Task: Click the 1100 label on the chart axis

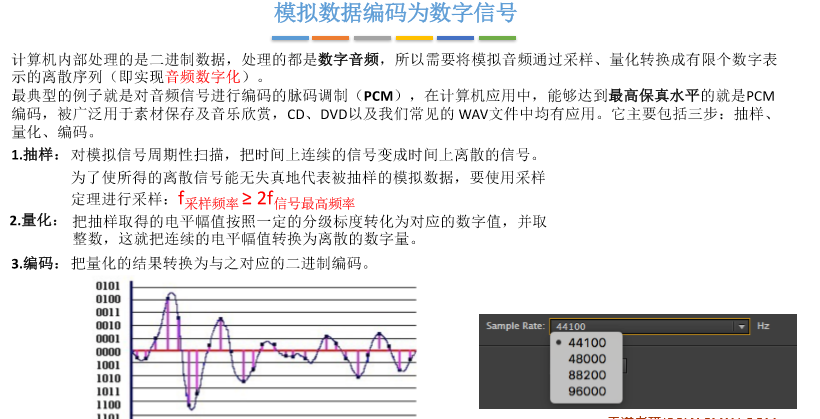Action: [x=108, y=404]
